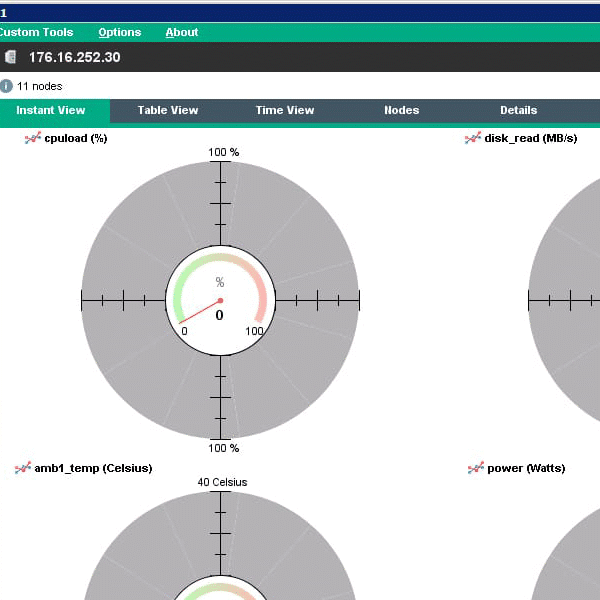Click the server icon beside 176.16.252.30
Image resolution: width=600 pixels, height=600 pixels.
(11, 57)
